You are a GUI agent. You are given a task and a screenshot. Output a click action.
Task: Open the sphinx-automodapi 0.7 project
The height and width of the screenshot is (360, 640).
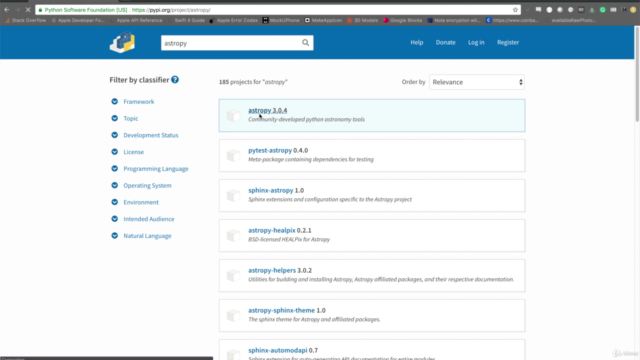click(283, 350)
